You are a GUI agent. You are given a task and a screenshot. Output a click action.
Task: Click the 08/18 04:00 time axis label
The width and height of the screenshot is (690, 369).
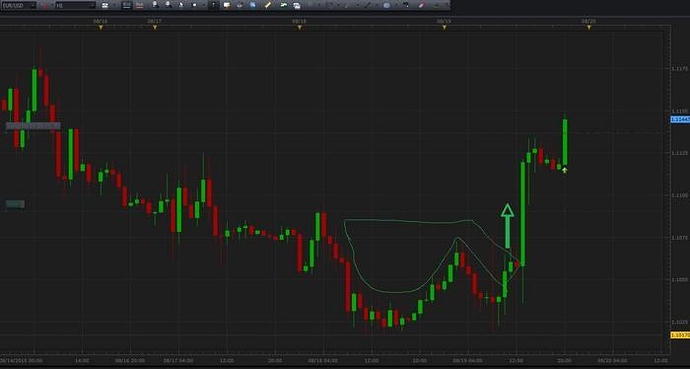tap(323, 360)
